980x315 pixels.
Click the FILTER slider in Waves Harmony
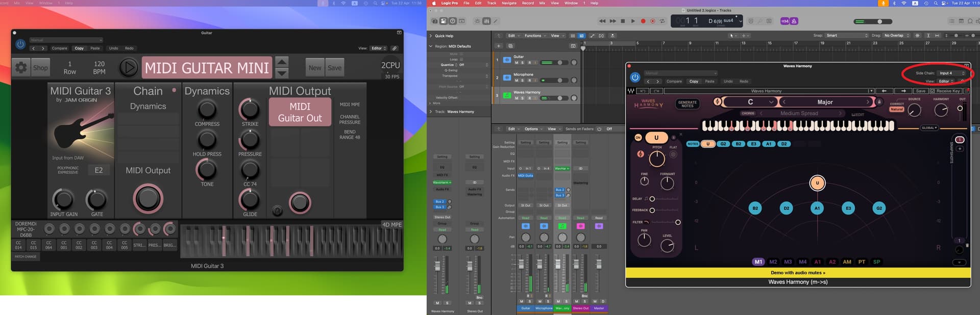[665, 222]
